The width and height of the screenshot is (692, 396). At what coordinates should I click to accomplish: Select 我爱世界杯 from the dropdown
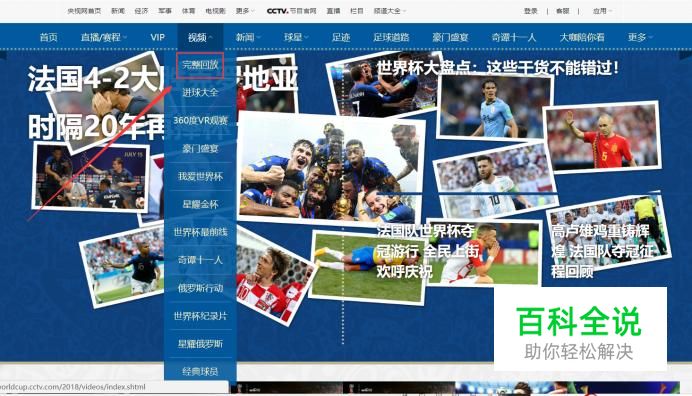[x=200, y=176]
